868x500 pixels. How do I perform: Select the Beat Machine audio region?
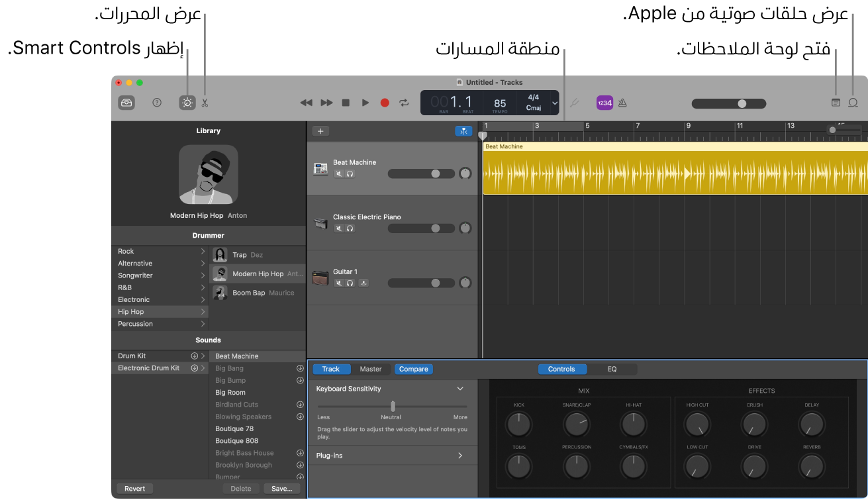[662, 172]
